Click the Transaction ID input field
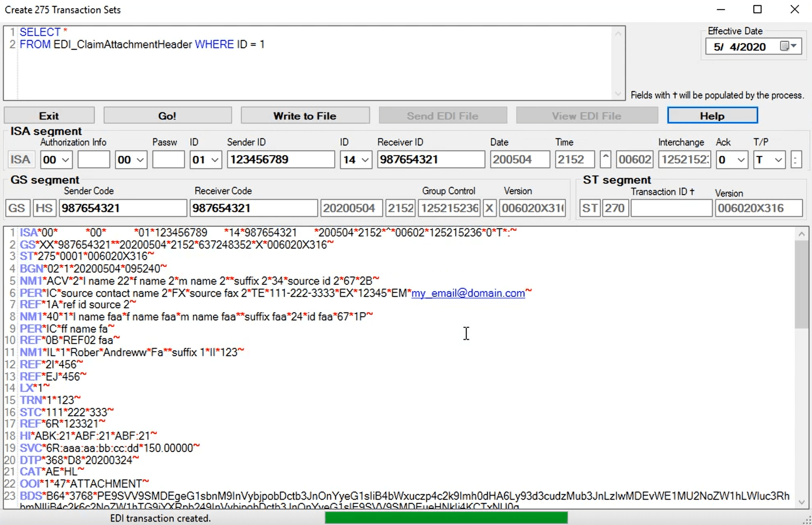 pos(671,208)
